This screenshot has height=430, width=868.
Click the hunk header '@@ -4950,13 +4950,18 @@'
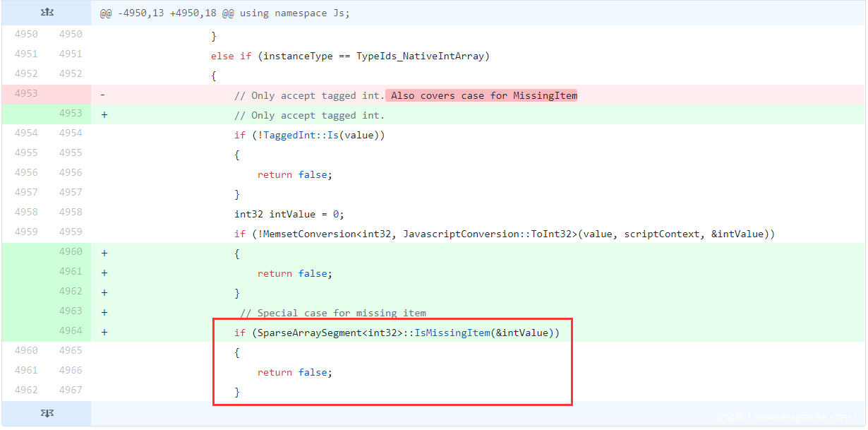[x=224, y=13]
